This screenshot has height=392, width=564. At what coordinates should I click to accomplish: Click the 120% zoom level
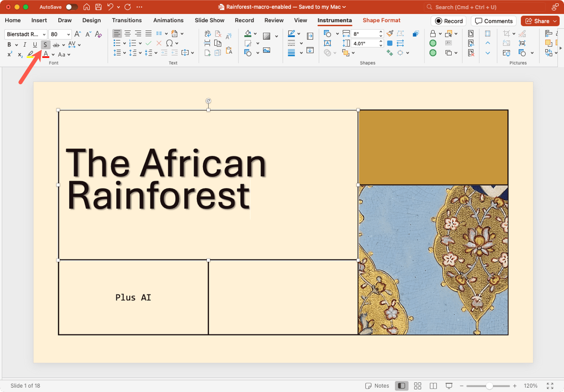(x=531, y=386)
